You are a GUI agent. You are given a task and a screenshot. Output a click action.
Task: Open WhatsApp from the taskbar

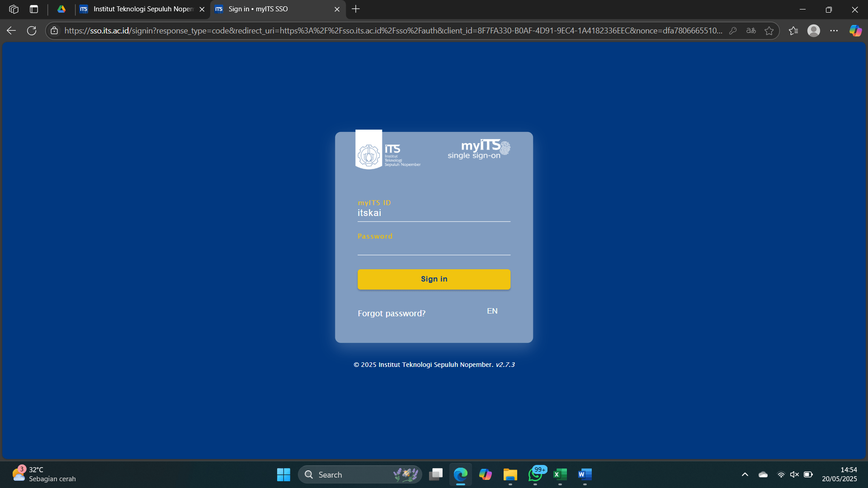coord(535,474)
